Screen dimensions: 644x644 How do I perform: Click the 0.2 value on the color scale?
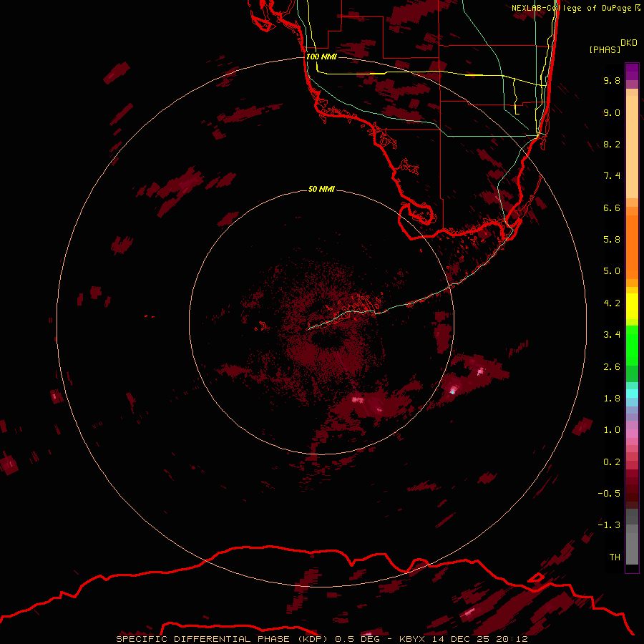tap(612, 462)
